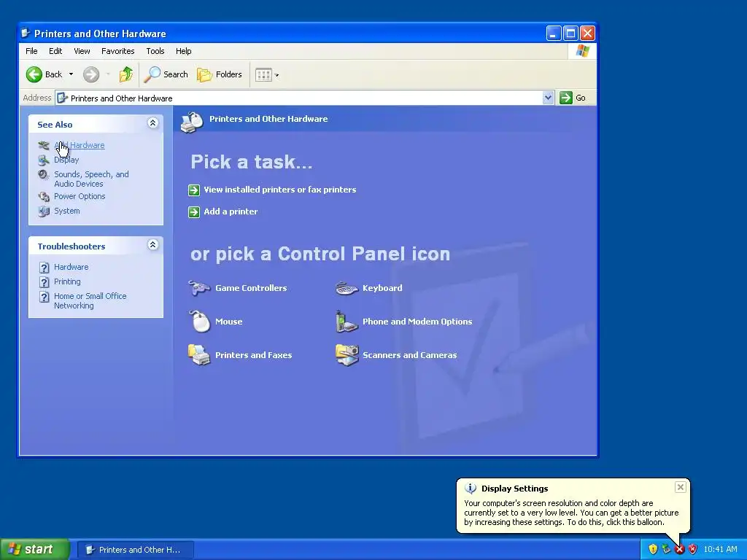
Task: Open the Edit menu
Action: pyautogui.click(x=55, y=51)
